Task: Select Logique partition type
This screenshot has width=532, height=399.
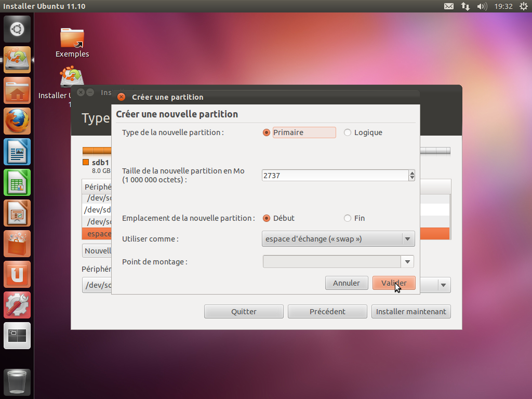Action: tap(348, 132)
